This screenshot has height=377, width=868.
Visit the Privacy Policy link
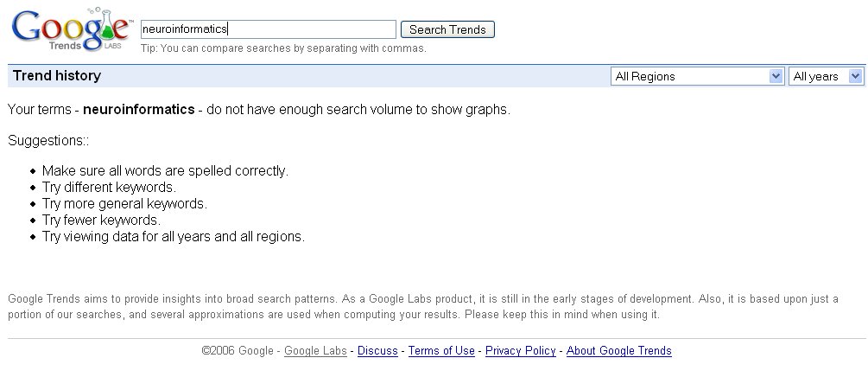[x=520, y=351]
